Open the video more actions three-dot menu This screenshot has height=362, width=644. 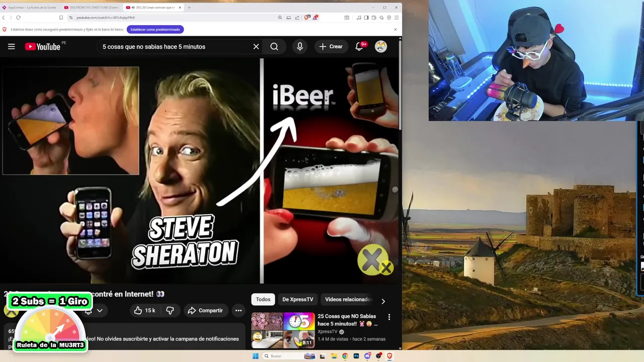click(x=238, y=311)
